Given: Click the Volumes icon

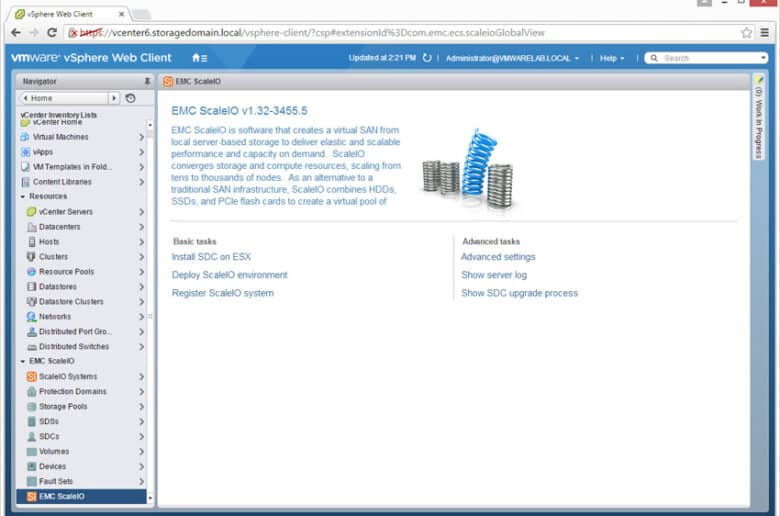Looking at the screenshot, I should tap(31, 451).
